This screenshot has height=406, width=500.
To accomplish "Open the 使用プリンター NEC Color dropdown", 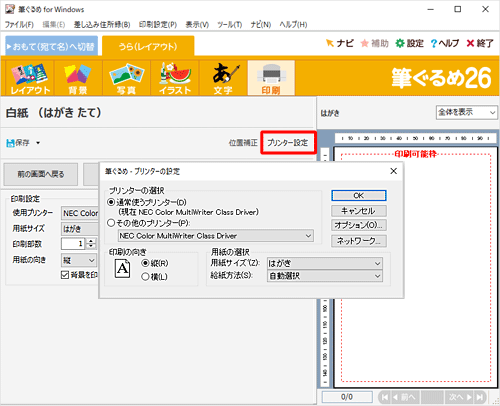I will click(x=80, y=213).
